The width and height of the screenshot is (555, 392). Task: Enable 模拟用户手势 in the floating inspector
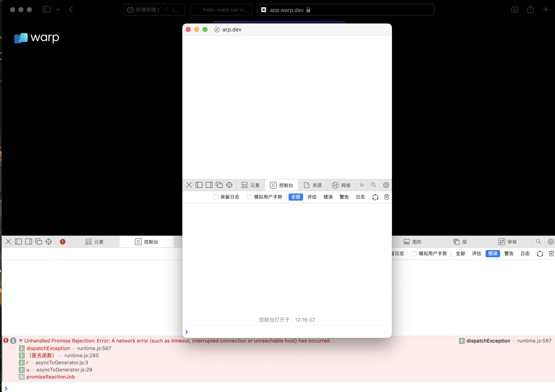tap(249, 197)
